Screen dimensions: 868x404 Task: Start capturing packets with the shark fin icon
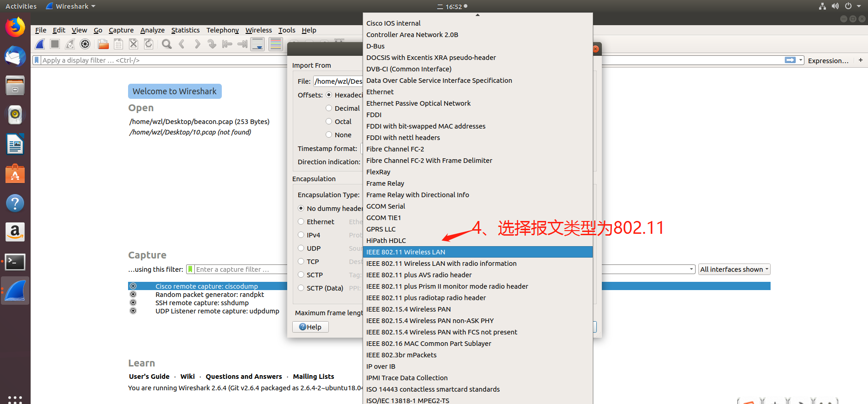click(40, 44)
